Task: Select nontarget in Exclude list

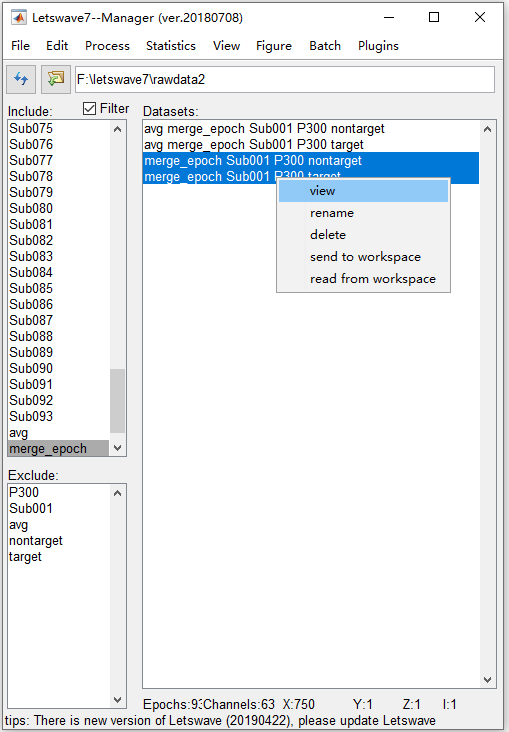Action: point(59,541)
